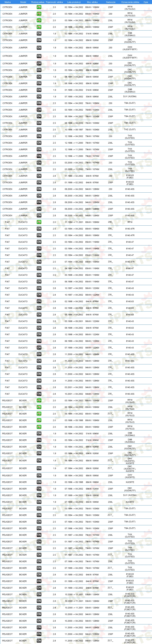This screenshot has height=644, width=152.
Task: Click the Pojemność silnika column header
Action: (x=54, y=2)
